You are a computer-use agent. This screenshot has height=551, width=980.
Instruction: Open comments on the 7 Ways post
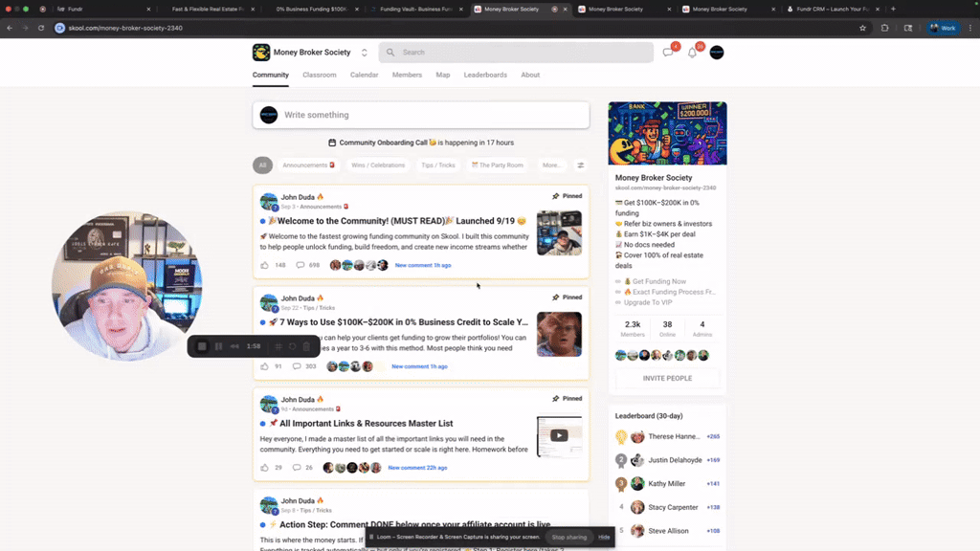tap(297, 366)
